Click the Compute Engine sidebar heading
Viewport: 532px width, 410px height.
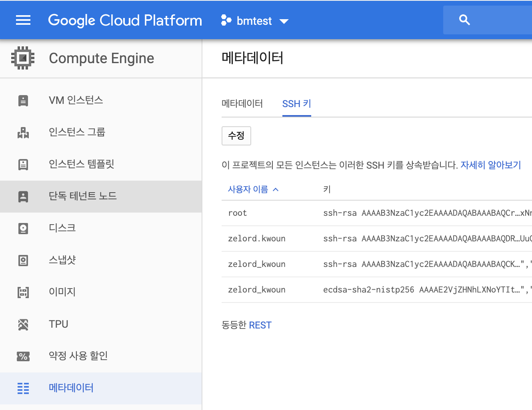pos(102,58)
